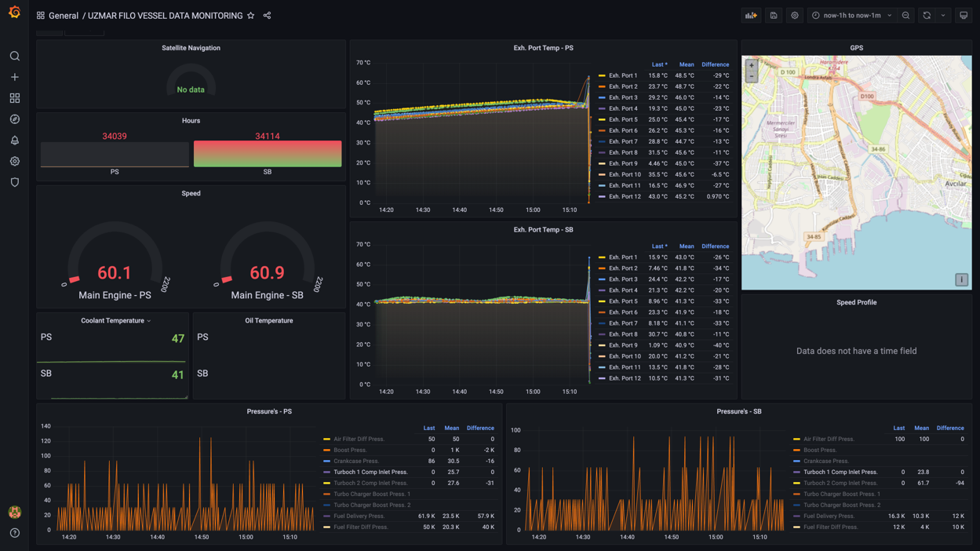Toggle Boost Press. series in Pressure's PS legend
Screen dimensions: 980x551
pos(350,451)
